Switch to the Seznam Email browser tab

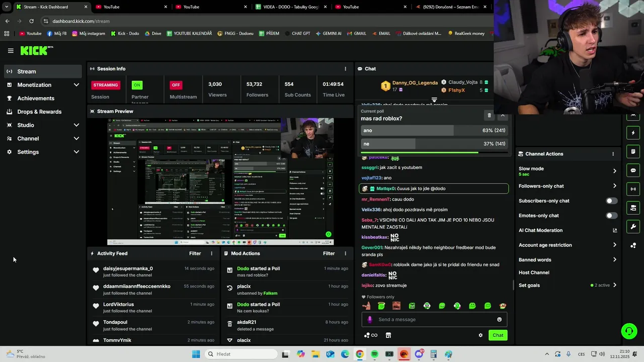click(x=452, y=7)
